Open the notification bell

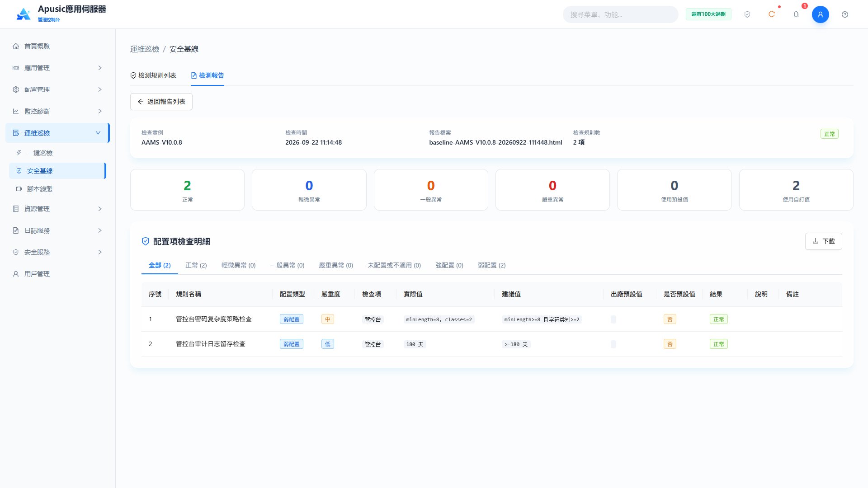796,14
